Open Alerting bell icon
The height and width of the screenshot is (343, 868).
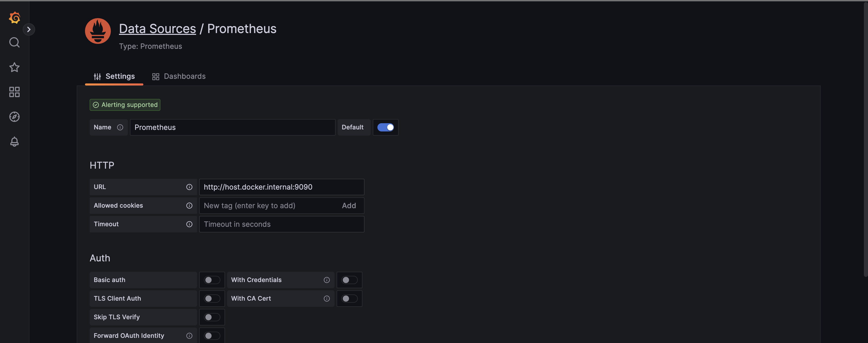click(x=14, y=142)
